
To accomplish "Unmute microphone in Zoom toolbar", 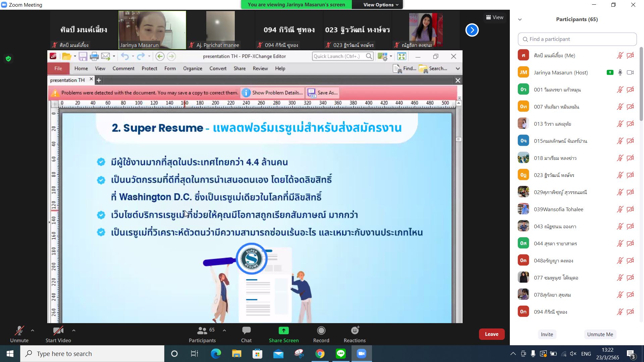I will (19, 335).
